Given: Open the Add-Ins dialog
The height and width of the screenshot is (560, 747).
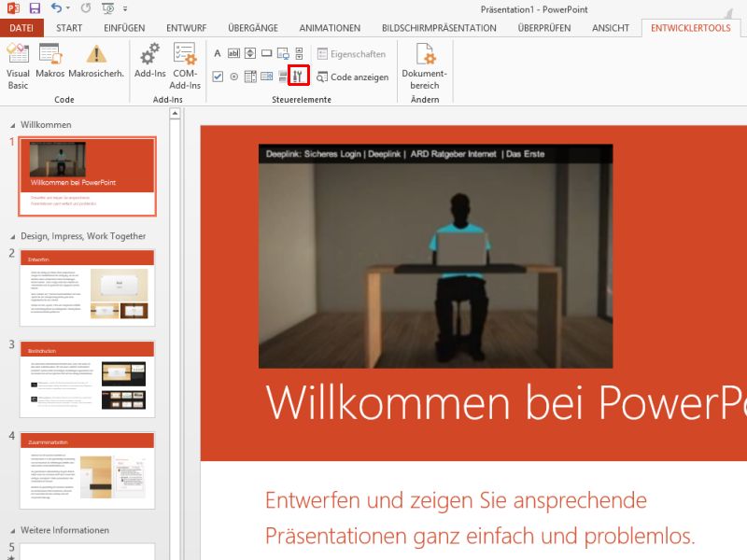Looking at the screenshot, I should (x=149, y=61).
